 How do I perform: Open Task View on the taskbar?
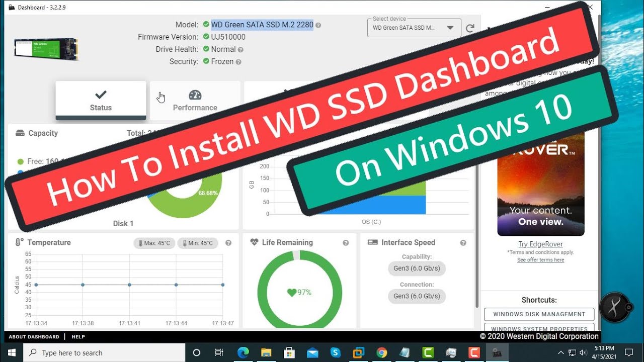point(219,352)
